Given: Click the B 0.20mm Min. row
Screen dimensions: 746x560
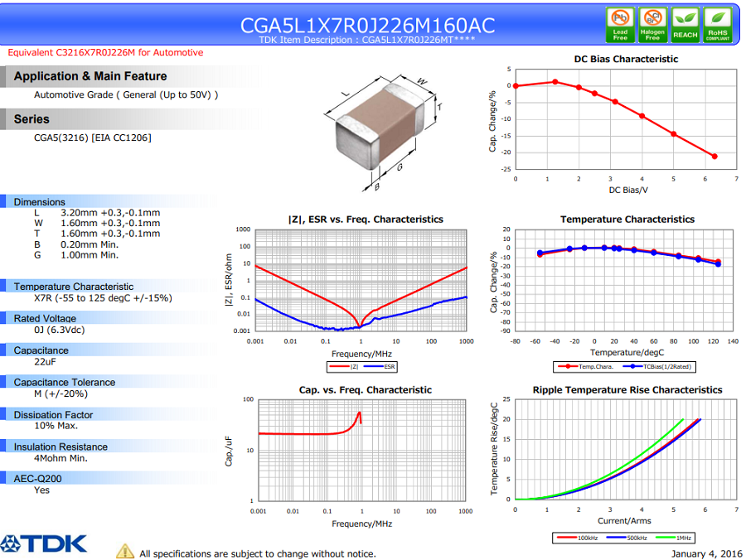Looking at the screenshot, I should pos(76,244).
